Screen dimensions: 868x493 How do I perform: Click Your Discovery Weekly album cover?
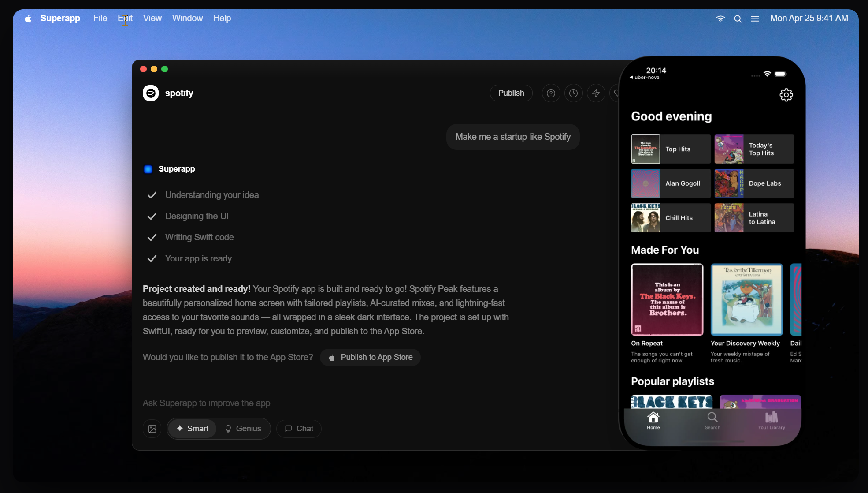747,299
